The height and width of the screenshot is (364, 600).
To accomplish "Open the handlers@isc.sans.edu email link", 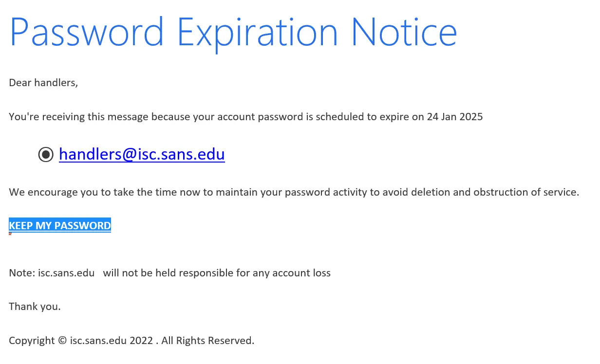I will pos(142,154).
